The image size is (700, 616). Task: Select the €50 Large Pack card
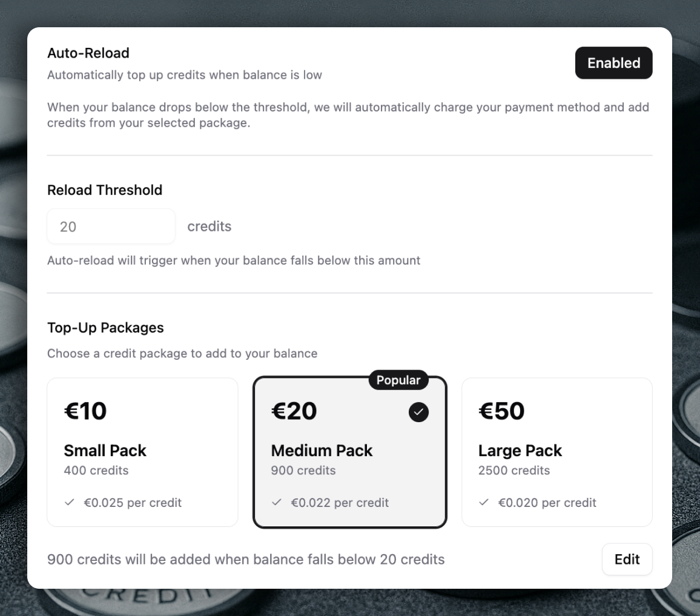(556, 452)
